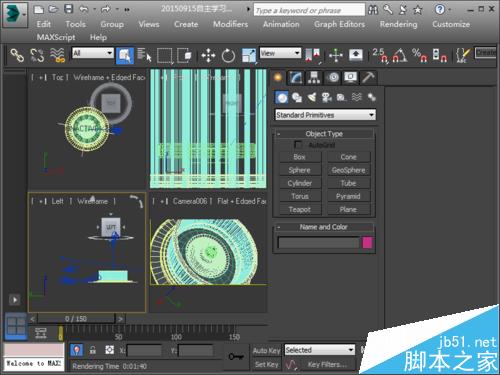Toggle Window/Crossing selection mode
500x375 pixels.
(184, 55)
